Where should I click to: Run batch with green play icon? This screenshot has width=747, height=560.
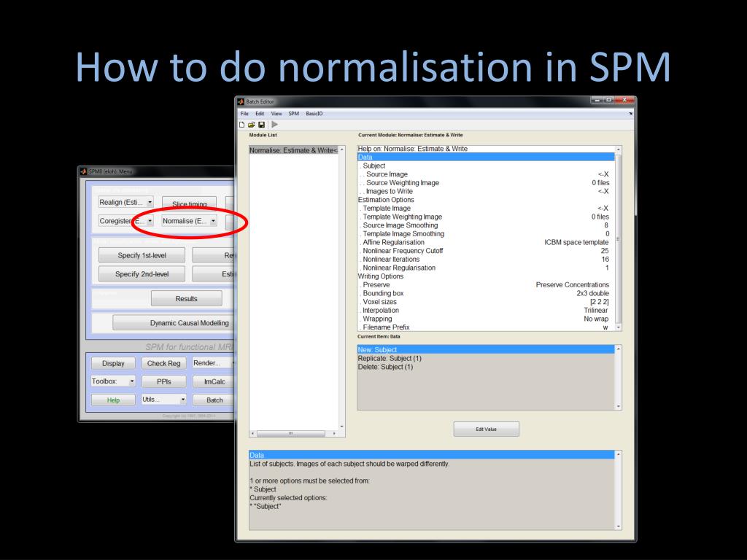(275, 124)
